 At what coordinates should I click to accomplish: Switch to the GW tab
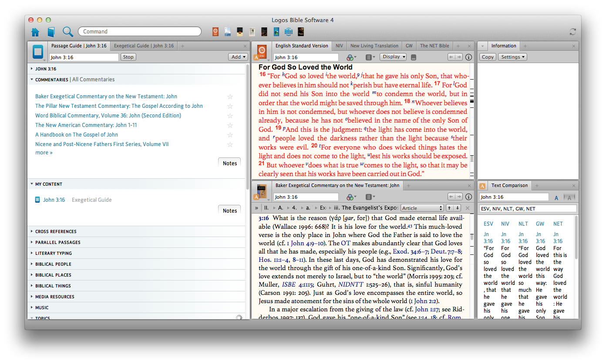coord(409,46)
